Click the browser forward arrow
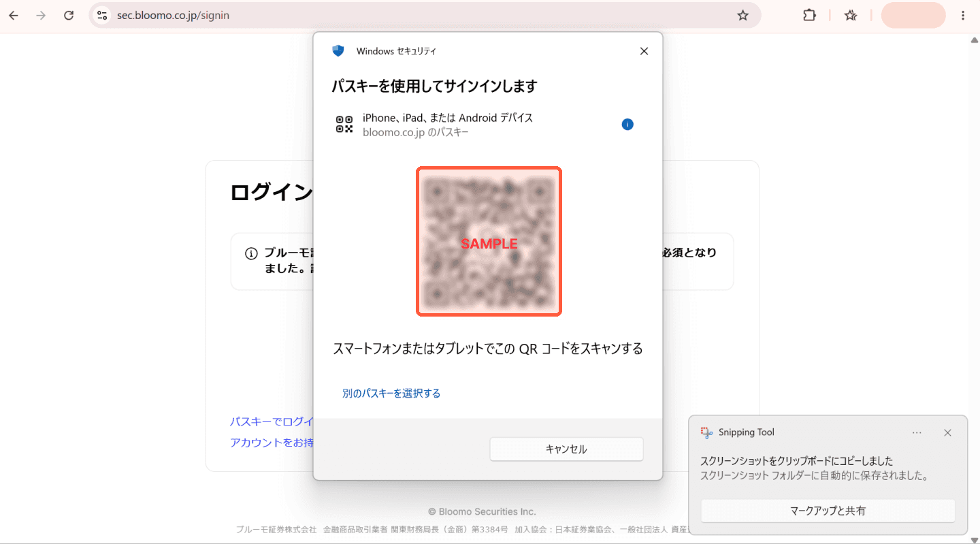This screenshot has width=980, height=544. [41, 15]
